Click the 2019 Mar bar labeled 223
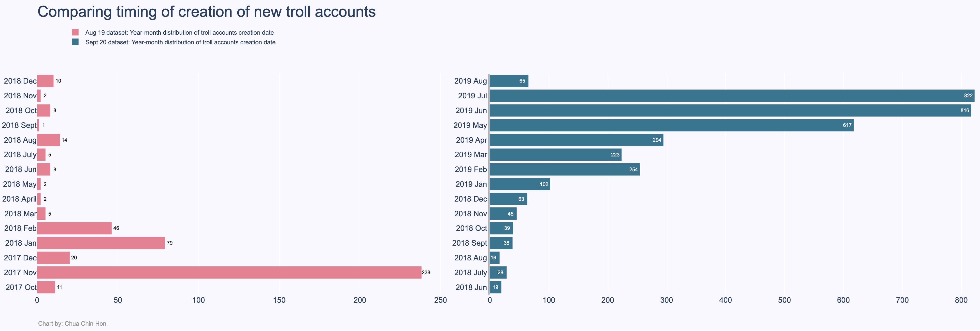Image resolution: width=980 pixels, height=331 pixels. pos(555,155)
